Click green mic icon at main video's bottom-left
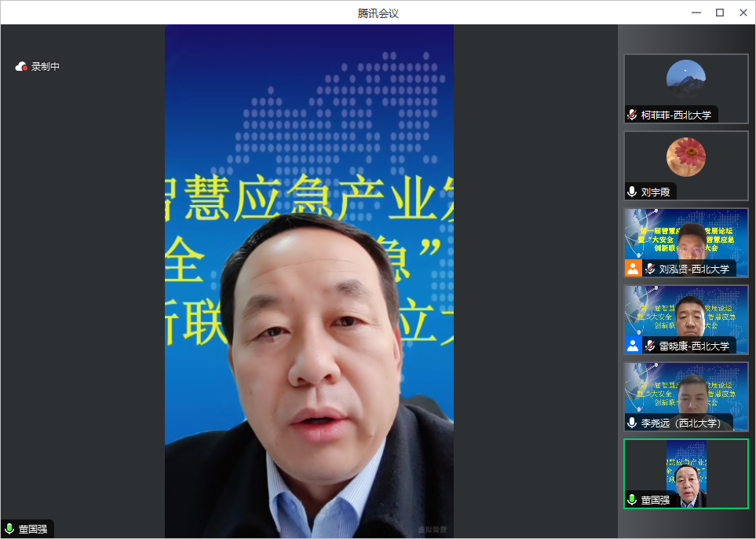 [9, 529]
